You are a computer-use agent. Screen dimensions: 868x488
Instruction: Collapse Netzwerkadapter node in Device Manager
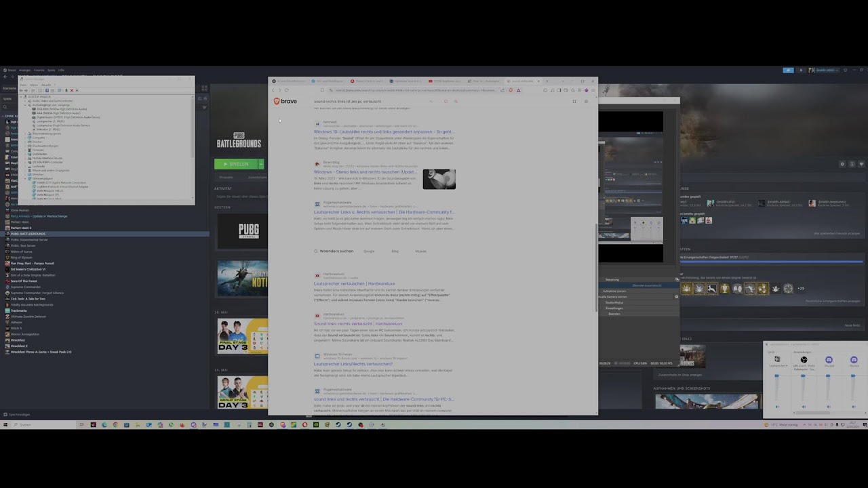[x=25, y=178]
